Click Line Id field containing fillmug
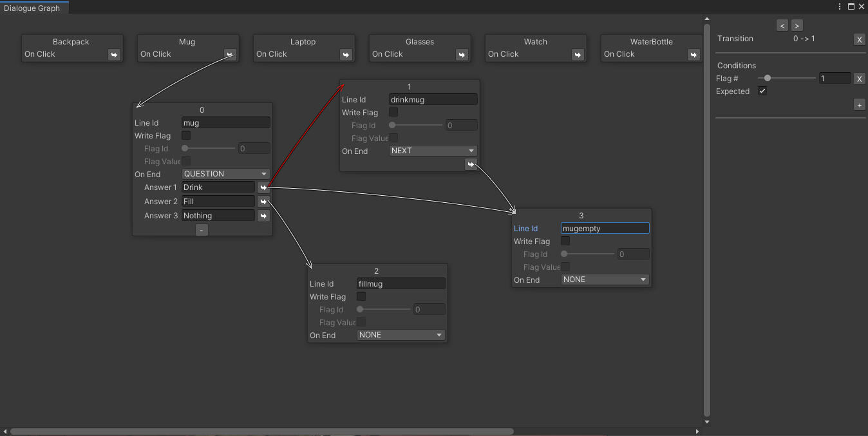Screen dimensions: 868x436 pos(401,284)
